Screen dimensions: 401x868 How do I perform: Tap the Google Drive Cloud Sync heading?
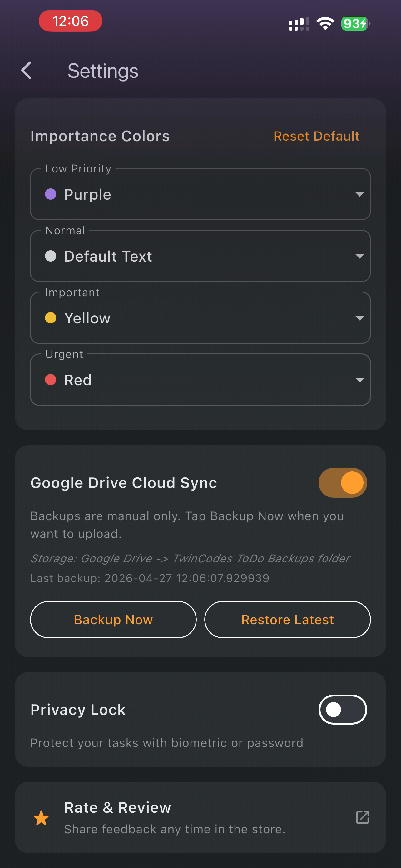point(124,482)
